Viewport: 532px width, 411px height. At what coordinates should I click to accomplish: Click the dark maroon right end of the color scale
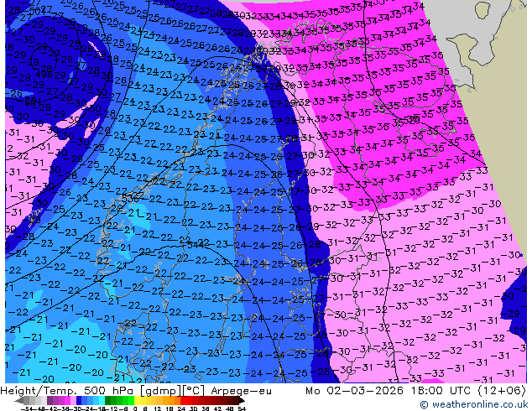241,401
